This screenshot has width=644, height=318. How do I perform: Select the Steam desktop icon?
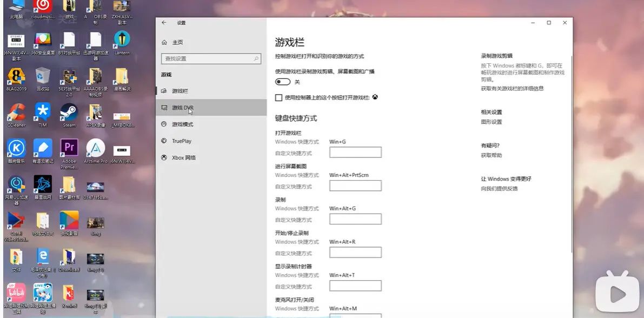(69, 115)
